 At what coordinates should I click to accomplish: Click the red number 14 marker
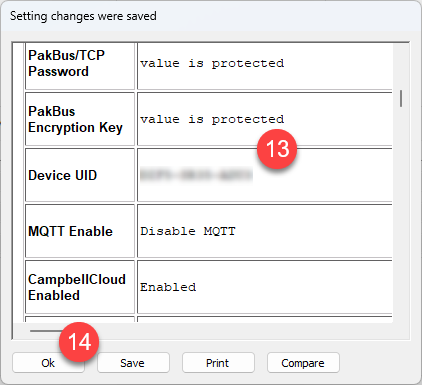point(79,342)
